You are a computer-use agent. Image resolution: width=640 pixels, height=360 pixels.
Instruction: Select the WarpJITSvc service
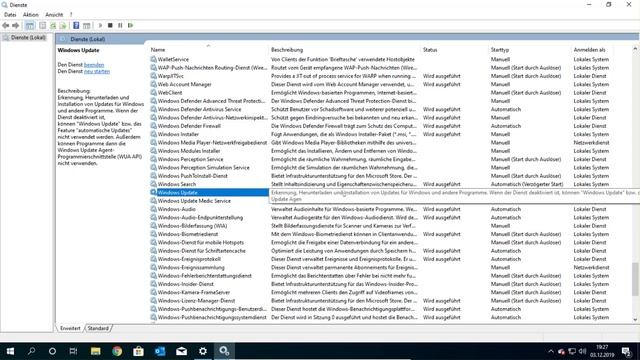[x=171, y=76]
